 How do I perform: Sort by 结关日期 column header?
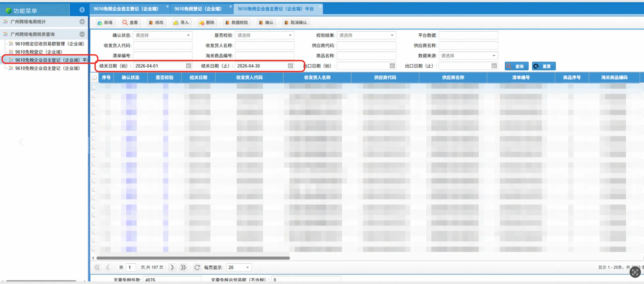point(198,78)
